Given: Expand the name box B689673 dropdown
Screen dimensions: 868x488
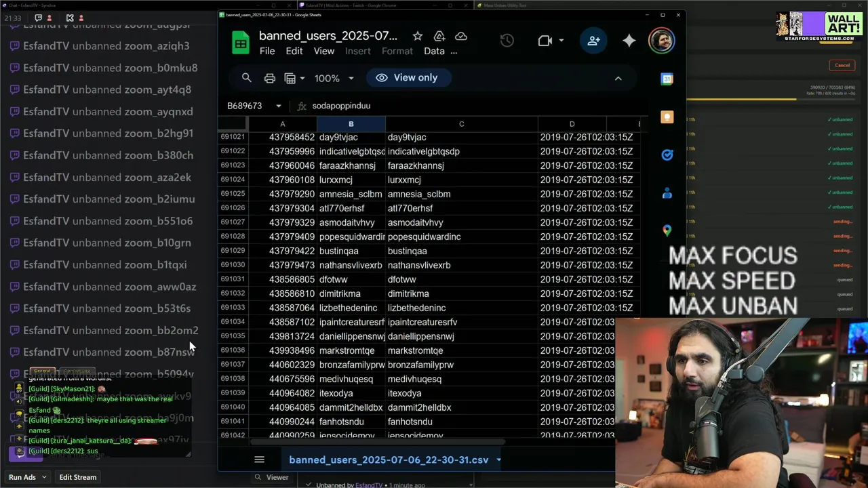Looking at the screenshot, I should tap(278, 106).
